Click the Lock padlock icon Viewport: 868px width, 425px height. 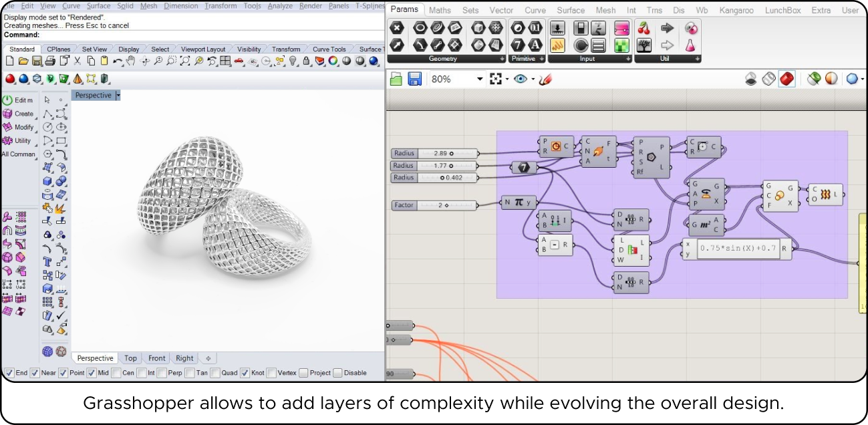(306, 61)
